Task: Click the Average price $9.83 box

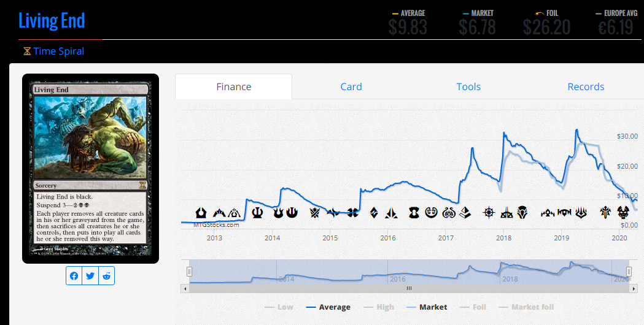Action: (408, 23)
